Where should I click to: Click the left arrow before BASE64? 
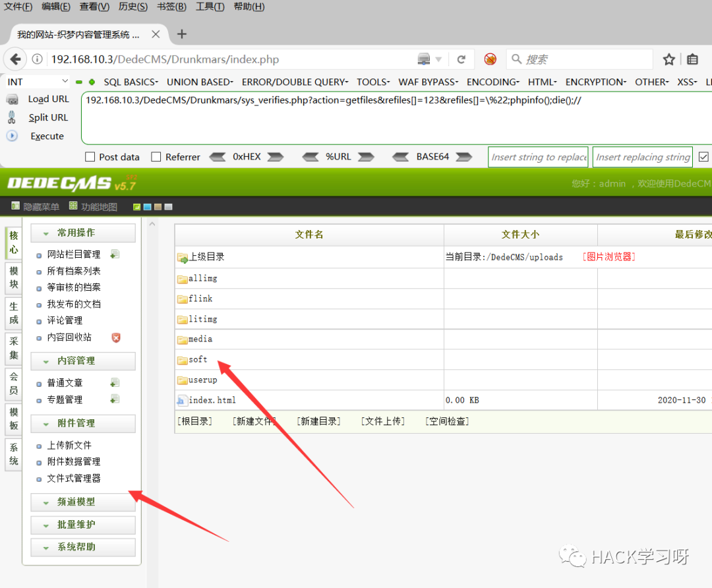point(401,157)
